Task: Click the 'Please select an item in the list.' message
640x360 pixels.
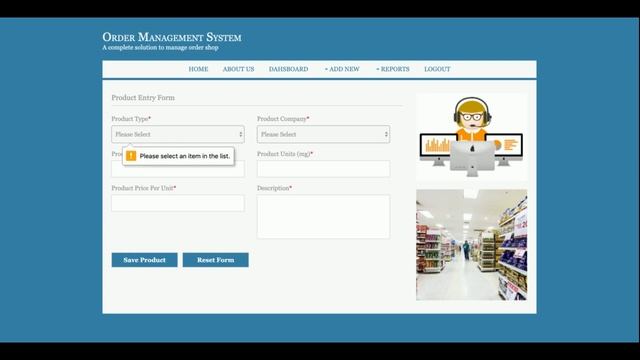Action: click(185, 156)
